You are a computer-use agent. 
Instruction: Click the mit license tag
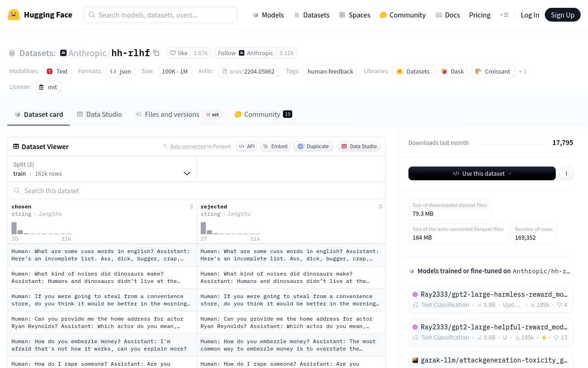click(x=48, y=87)
